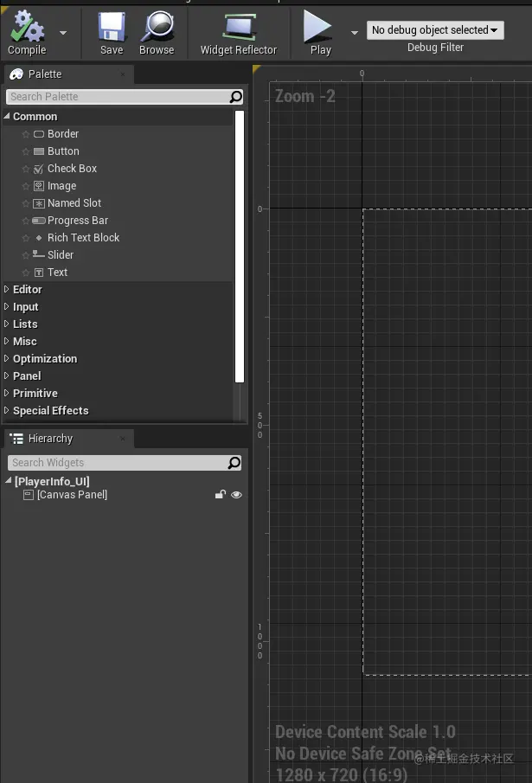The image size is (532, 783).
Task: Favorite the Button widget star
Action: [x=26, y=151]
